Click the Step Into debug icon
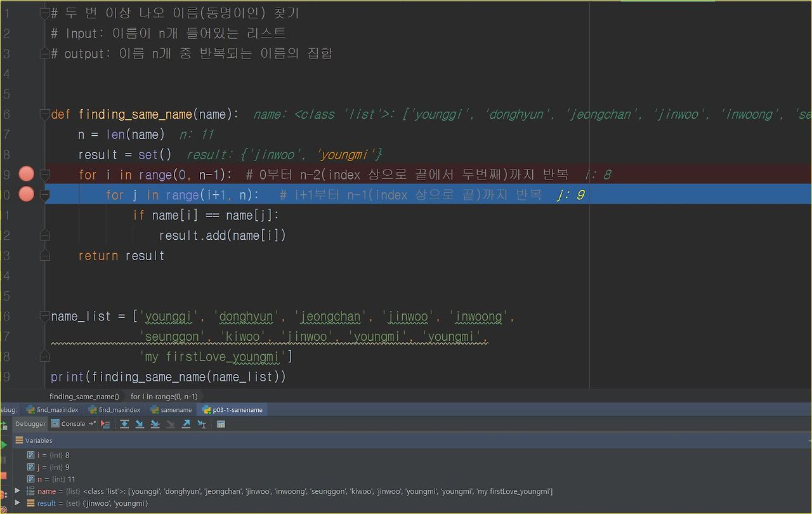Screen dimensions: 812x514 pos(140,424)
